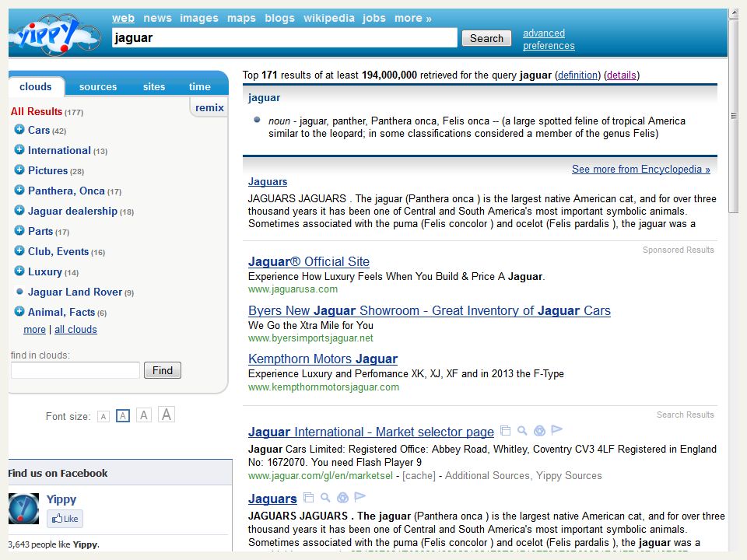Click preview magnifier icon beside lower Jaguars result
This screenshot has height=560, width=747.
click(325, 498)
